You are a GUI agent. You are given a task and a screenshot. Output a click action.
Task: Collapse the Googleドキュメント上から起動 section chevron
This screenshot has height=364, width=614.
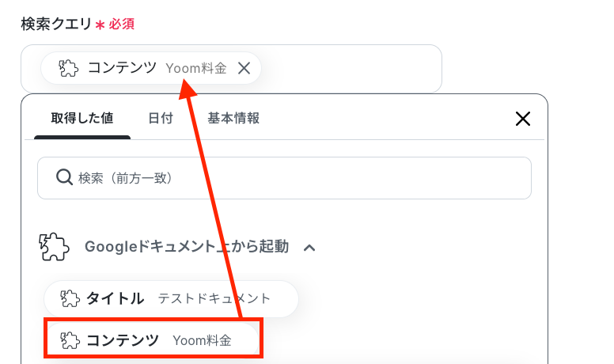[x=309, y=248]
